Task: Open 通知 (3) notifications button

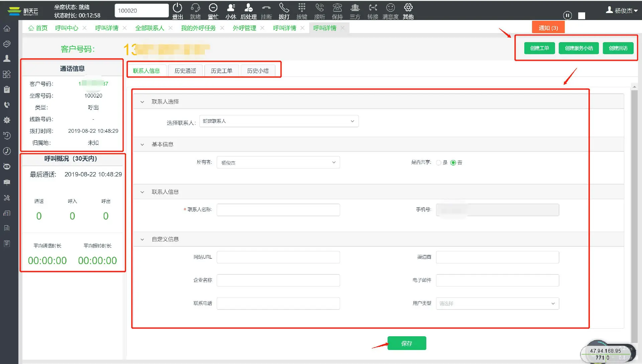Action: tap(548, 28)
